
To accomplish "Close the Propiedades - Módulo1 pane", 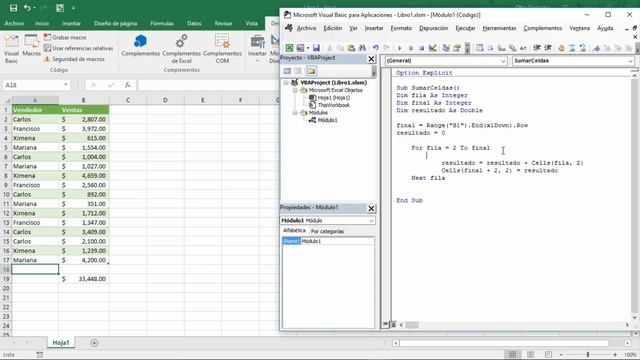I will 371,209.
